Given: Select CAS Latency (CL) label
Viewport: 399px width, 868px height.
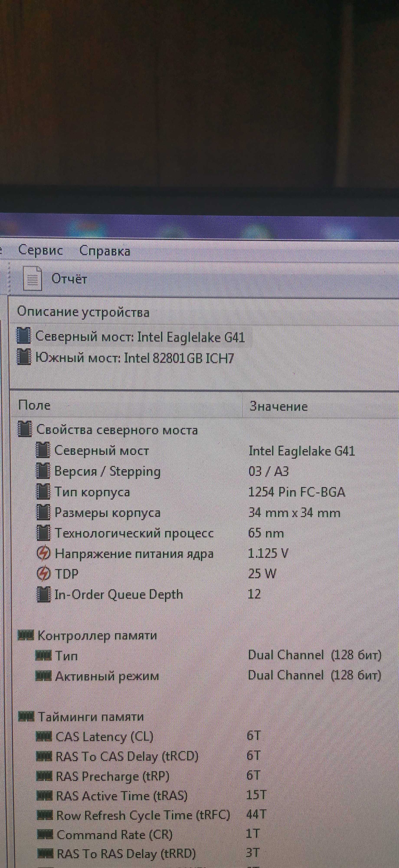Looking at the screenshot, I should [104, 737].
